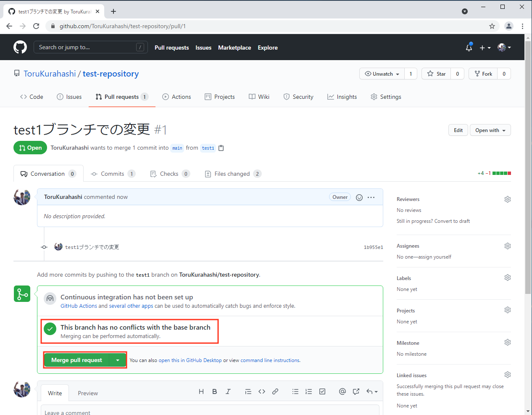The image size is (532, 415).
Task: Mention a user with @ icon
Action: click(342, 391)
